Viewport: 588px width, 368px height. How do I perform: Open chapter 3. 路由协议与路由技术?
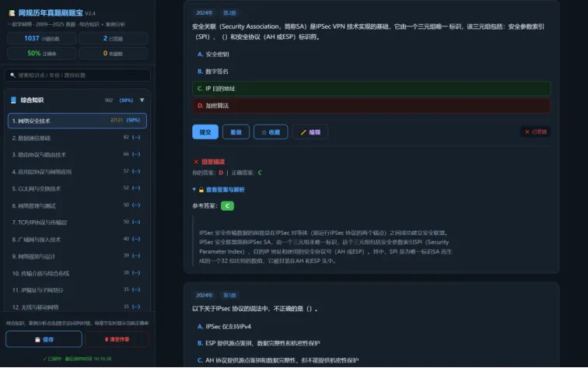click(77, 155)
